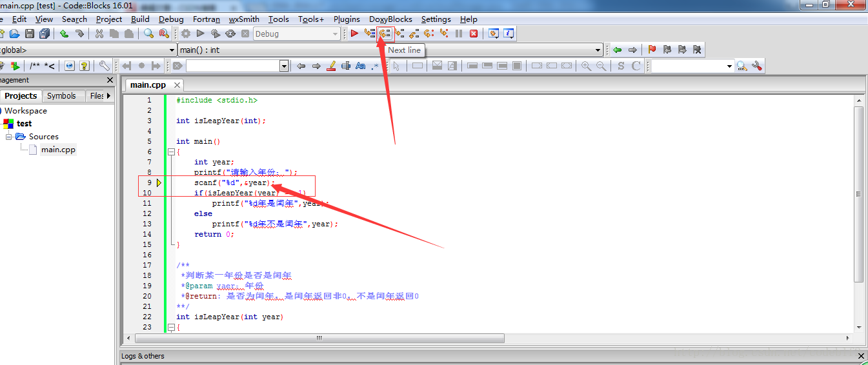
Task: Click the Step into debugger icon
Action: pyautogui.click(x=400, y=34)
